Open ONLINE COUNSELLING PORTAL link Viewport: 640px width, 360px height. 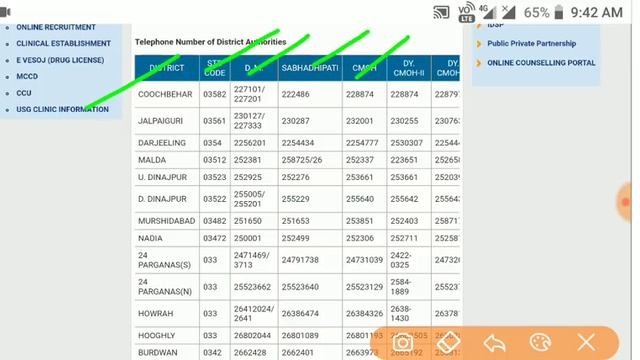click(x=541, y=63)
